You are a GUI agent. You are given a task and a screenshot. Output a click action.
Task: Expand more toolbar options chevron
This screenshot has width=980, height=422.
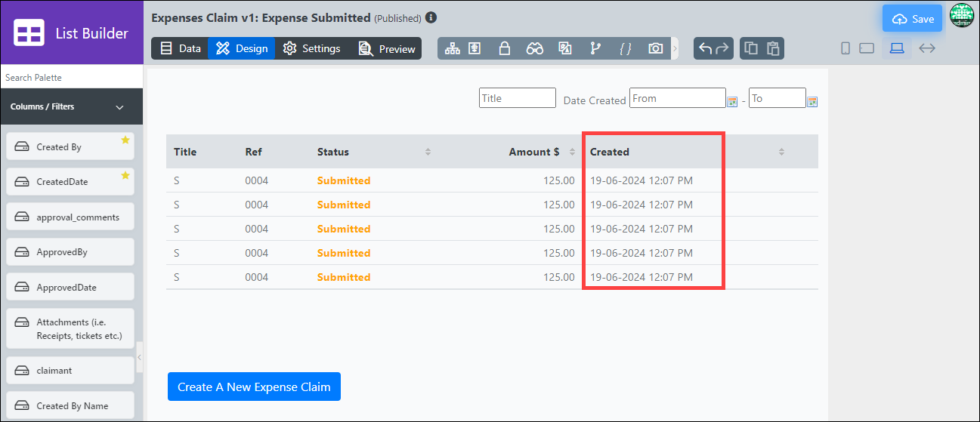(x=675, y=48)
